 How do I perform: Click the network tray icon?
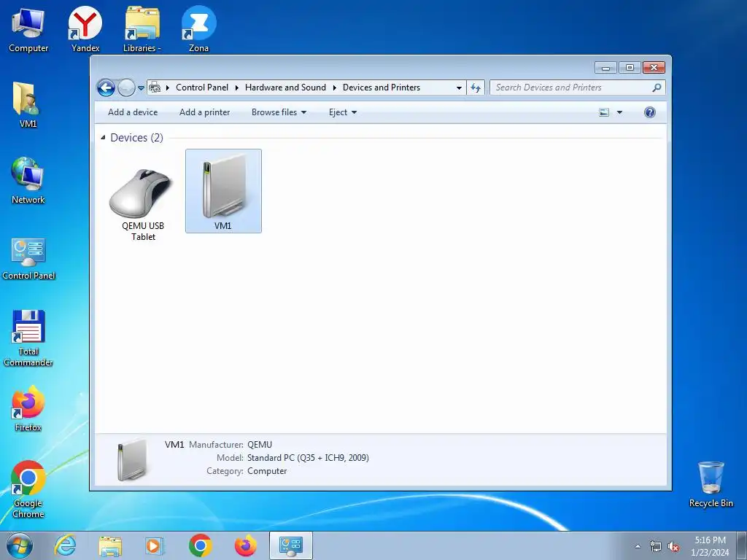(x=656, y=547)
